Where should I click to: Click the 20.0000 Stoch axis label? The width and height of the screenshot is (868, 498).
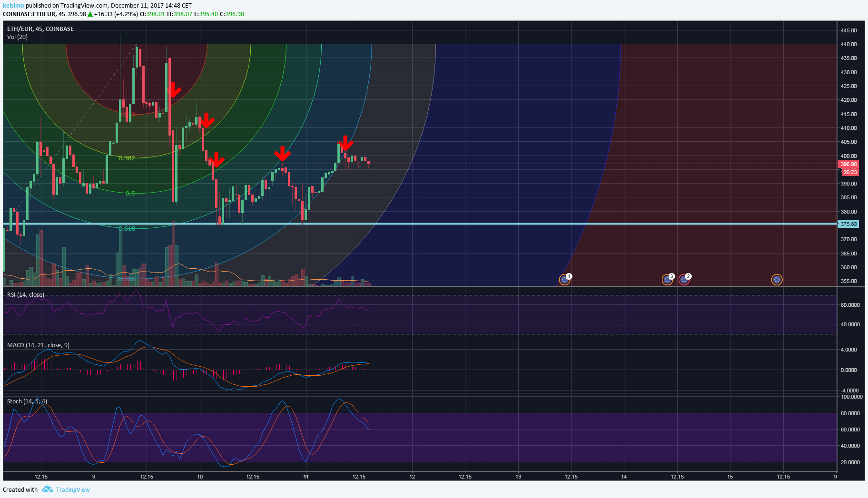point(850,462)
